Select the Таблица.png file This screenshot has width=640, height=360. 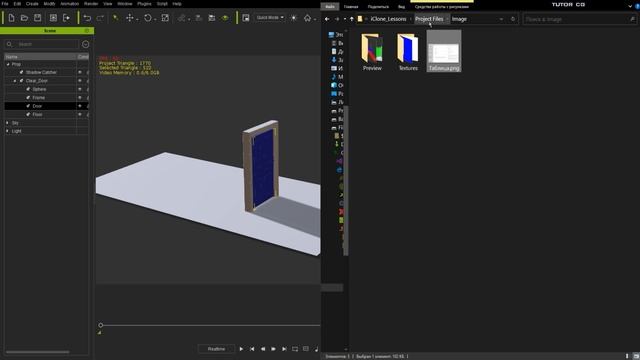[444, 51]
